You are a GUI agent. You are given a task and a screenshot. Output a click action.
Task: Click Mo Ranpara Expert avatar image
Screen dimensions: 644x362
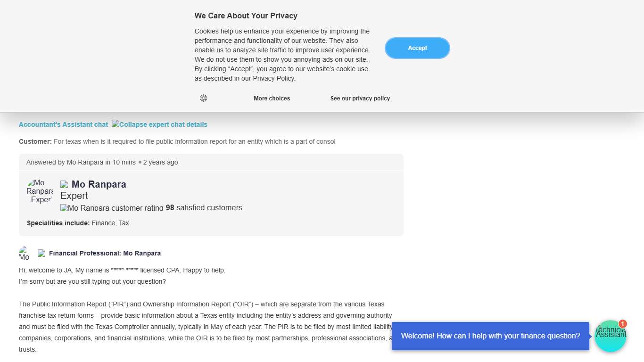(x=40, y=191)
